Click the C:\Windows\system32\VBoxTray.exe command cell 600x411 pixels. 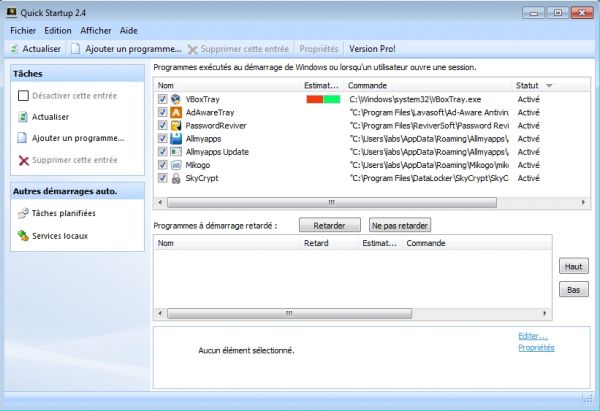click(x=415, y=99)
